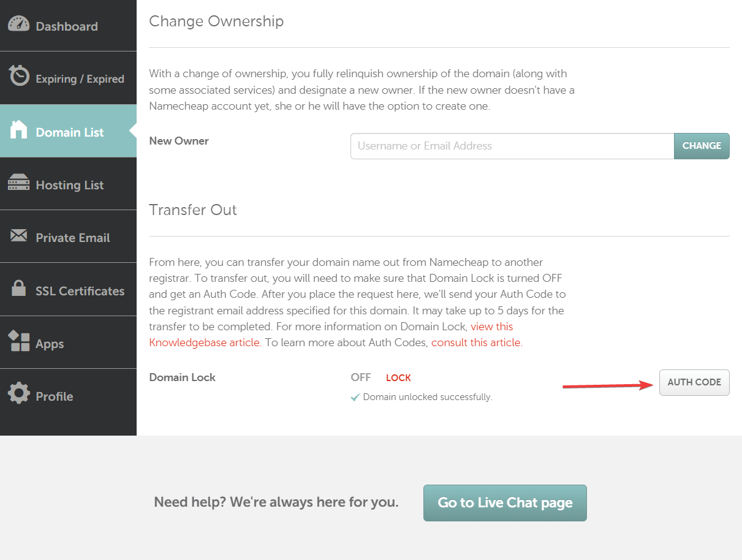Open the Domain Lock Knowledgebase article link

[204, 342]
